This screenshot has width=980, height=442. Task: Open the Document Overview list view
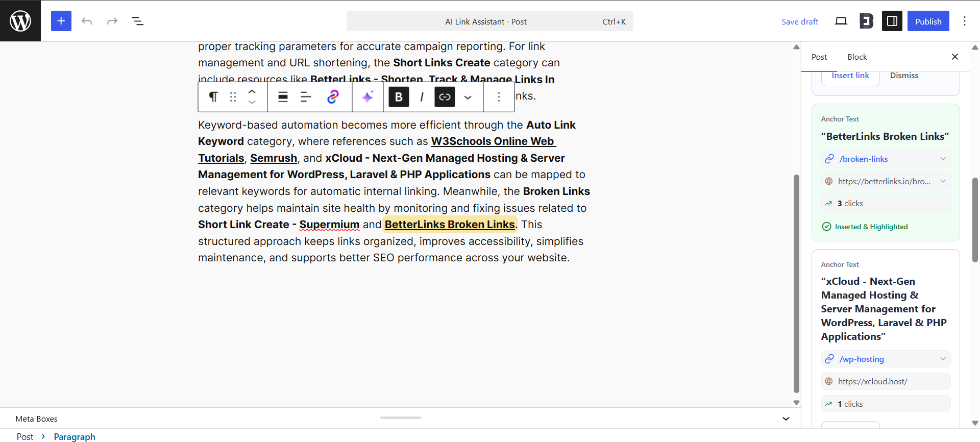coord(138,21)
